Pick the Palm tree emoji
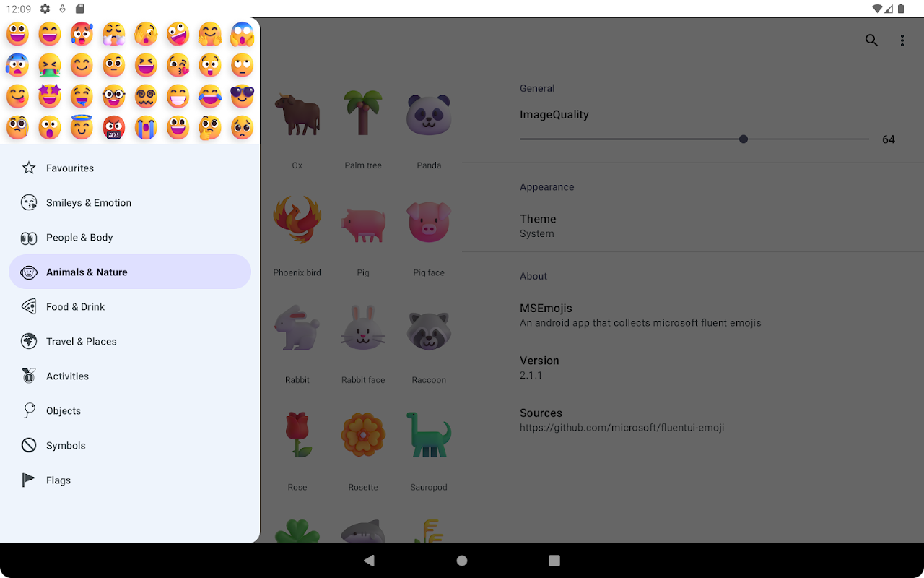Screen dimensions: 924x578 pyautogui.click(x=363, y=113)
